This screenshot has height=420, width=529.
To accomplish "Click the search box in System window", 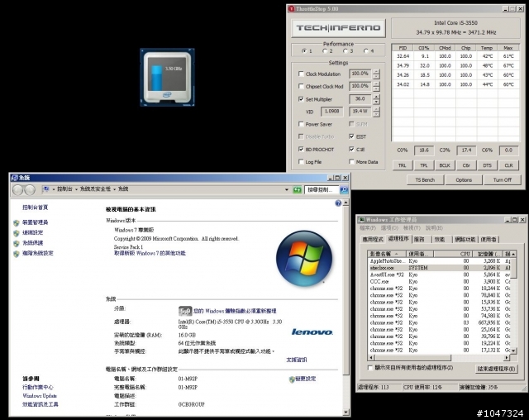I will point(322,190).
